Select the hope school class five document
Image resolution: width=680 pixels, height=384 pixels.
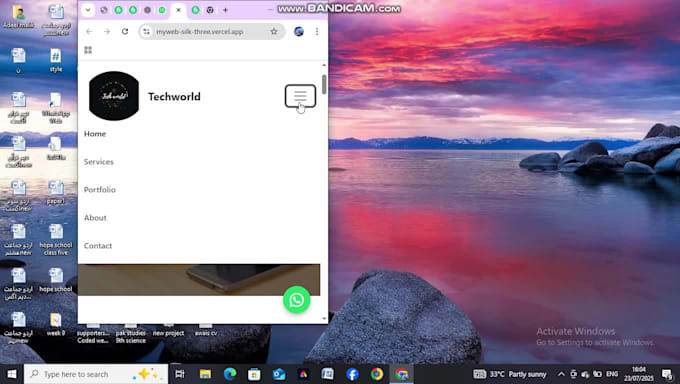point(56,240)
